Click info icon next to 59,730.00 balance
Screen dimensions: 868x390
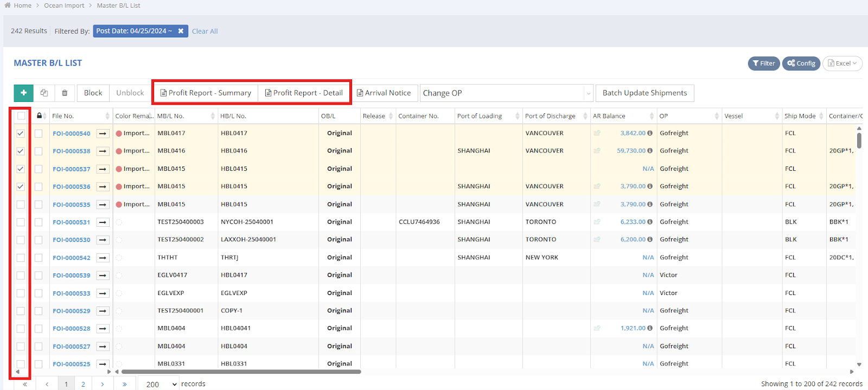click(x=650, y=151)
